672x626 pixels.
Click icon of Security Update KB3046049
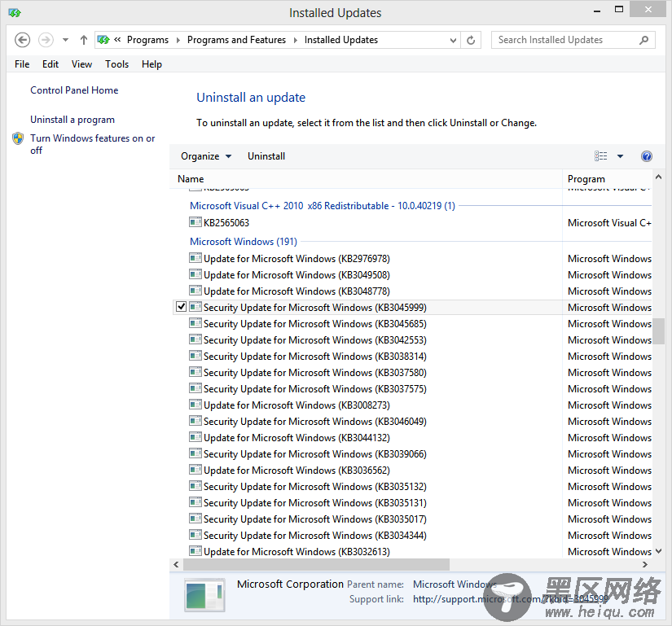[x=195, y=421]
